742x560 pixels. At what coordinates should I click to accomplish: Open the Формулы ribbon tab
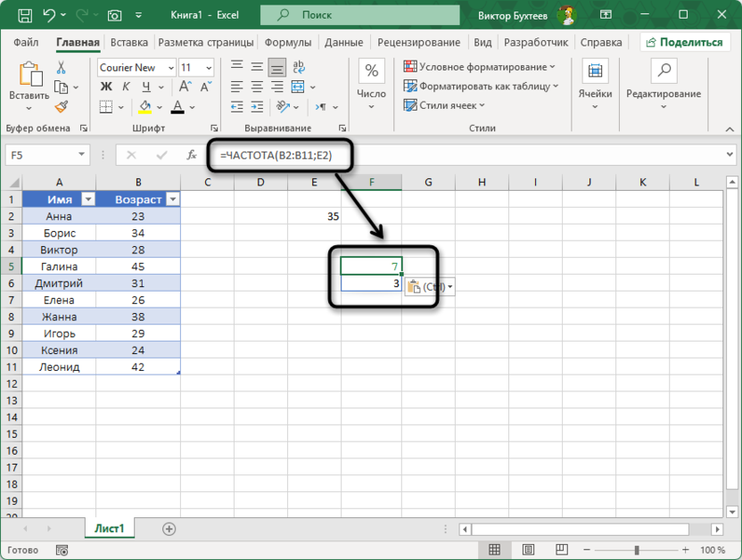coord(288,42)
